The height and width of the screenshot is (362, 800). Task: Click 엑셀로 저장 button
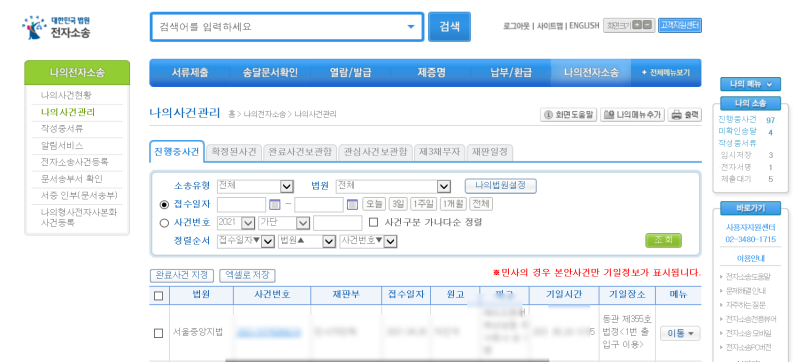(x=247, y=275)
